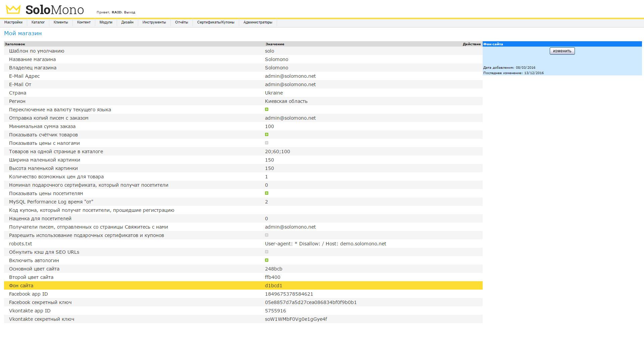
Task: Select Отправка копий писем с заказом row
Action: 243,118
